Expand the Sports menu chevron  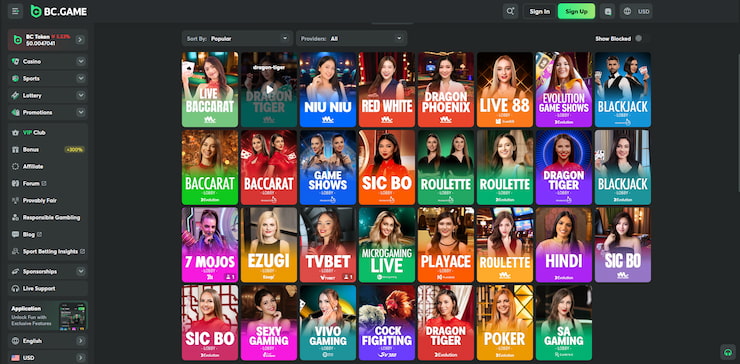pos(81,78)
